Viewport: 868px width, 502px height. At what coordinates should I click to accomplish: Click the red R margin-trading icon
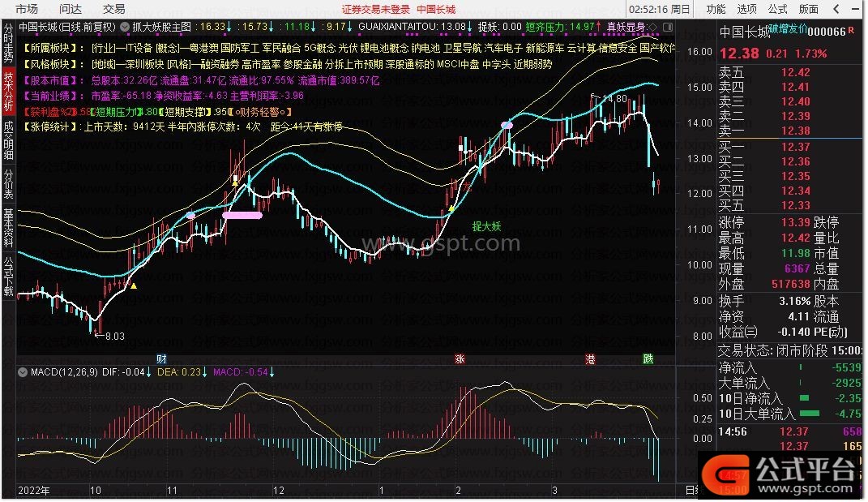[851, 29]
